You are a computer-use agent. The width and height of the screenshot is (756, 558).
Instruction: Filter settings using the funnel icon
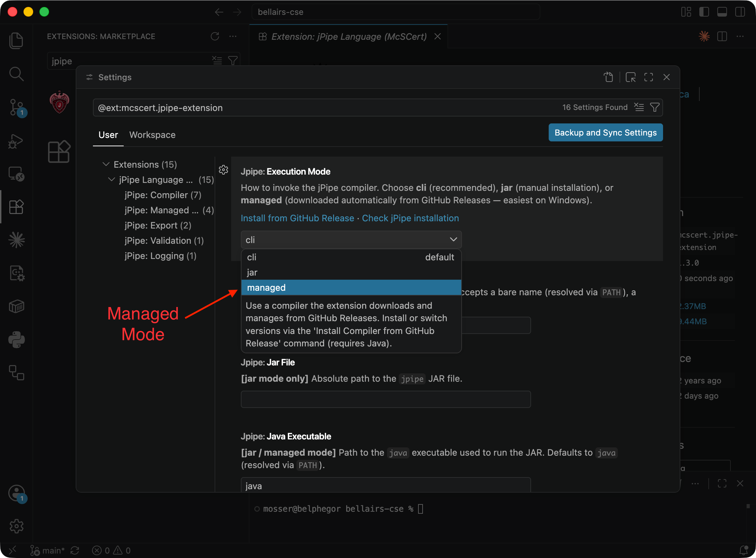(655, 108)
